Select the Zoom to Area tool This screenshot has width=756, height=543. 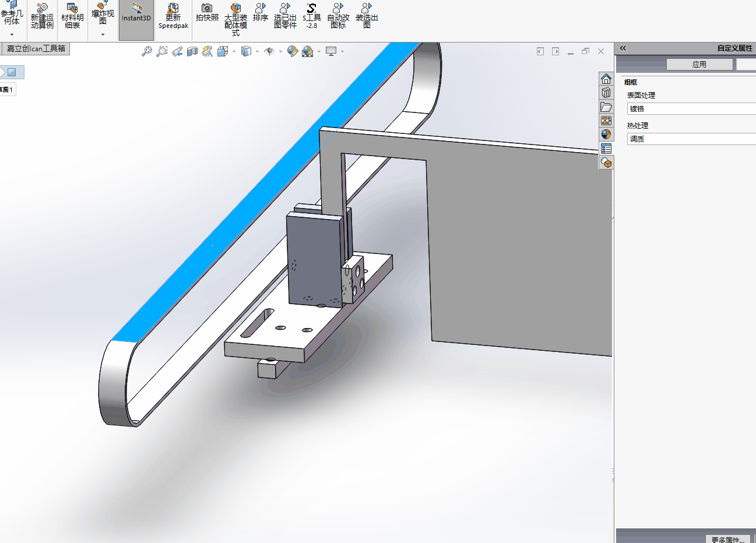[x=162, y=51]
